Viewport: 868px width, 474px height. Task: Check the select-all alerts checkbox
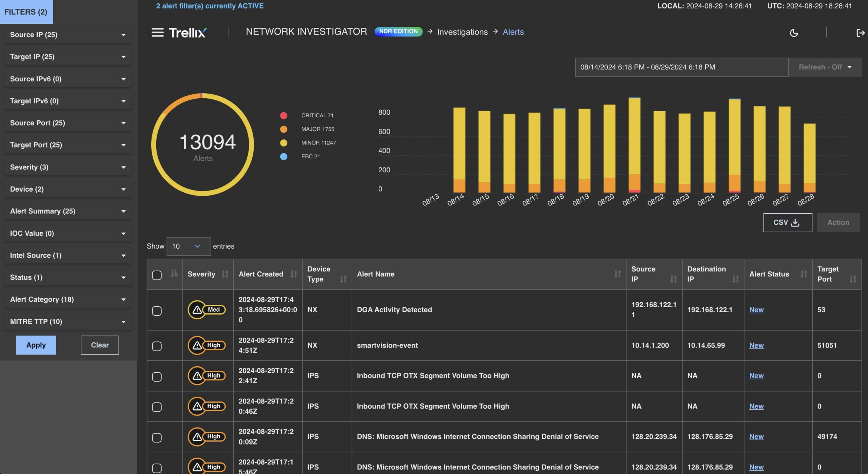click(x=157, y=275)
